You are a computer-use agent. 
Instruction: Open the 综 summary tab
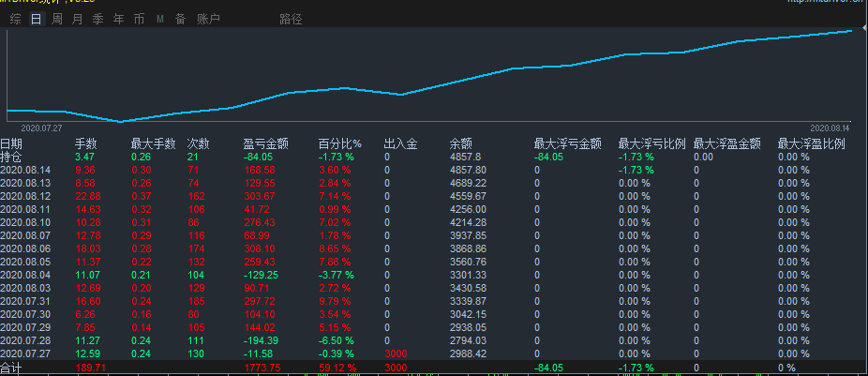(x=16, y=20)
